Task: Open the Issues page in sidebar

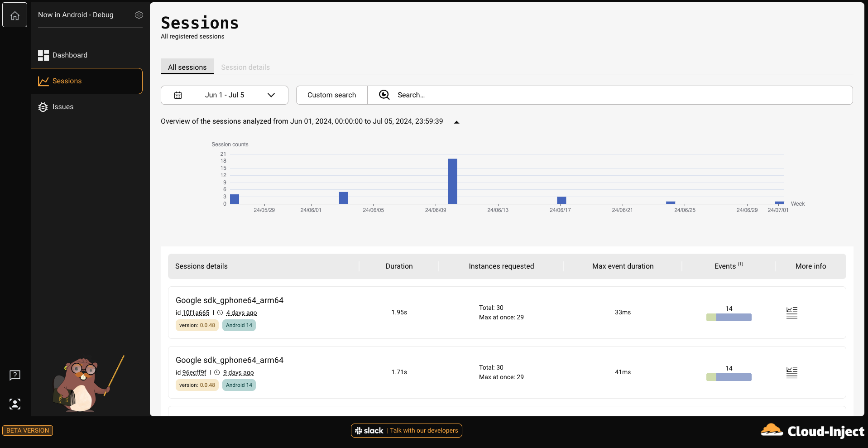Action: click(63, 107)
